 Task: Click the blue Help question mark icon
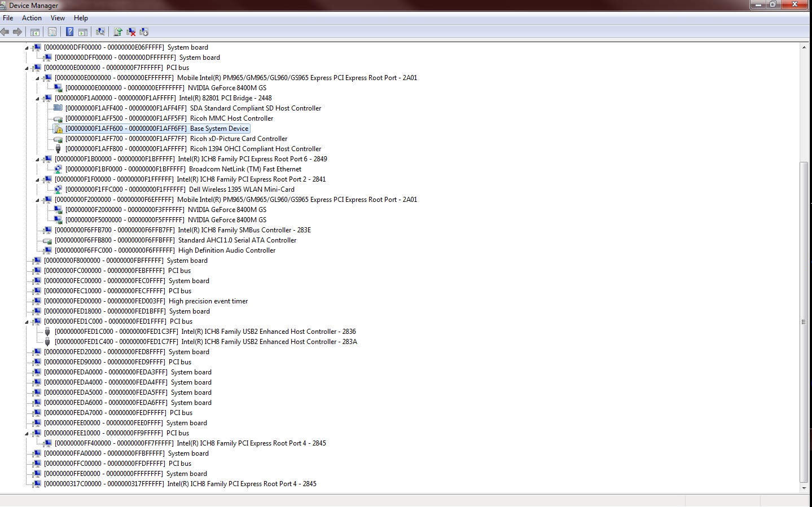pos(69,32)
